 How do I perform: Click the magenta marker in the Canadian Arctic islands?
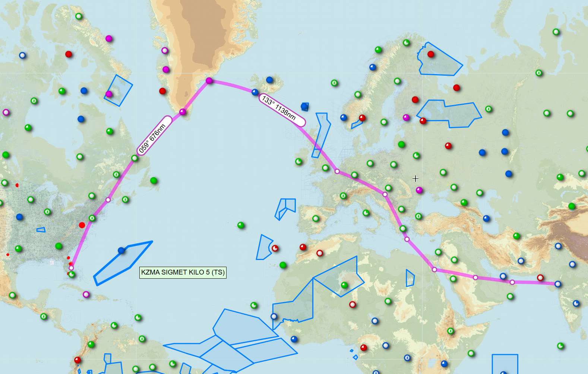coord(109,38)
